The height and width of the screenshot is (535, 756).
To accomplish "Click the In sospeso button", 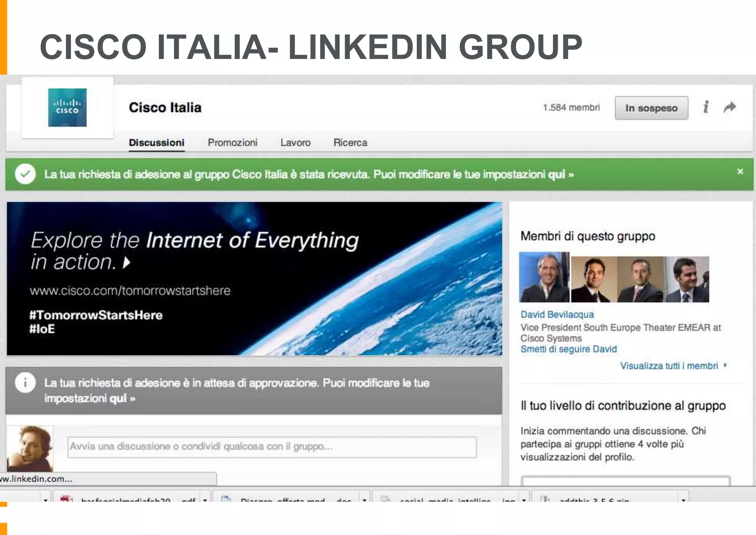I will (652, 108).
